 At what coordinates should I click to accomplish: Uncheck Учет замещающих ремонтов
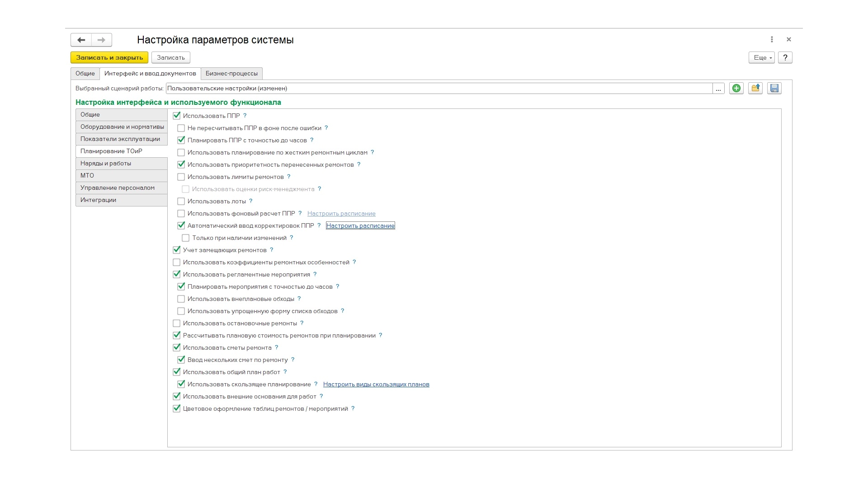click(x=176, y=250)
